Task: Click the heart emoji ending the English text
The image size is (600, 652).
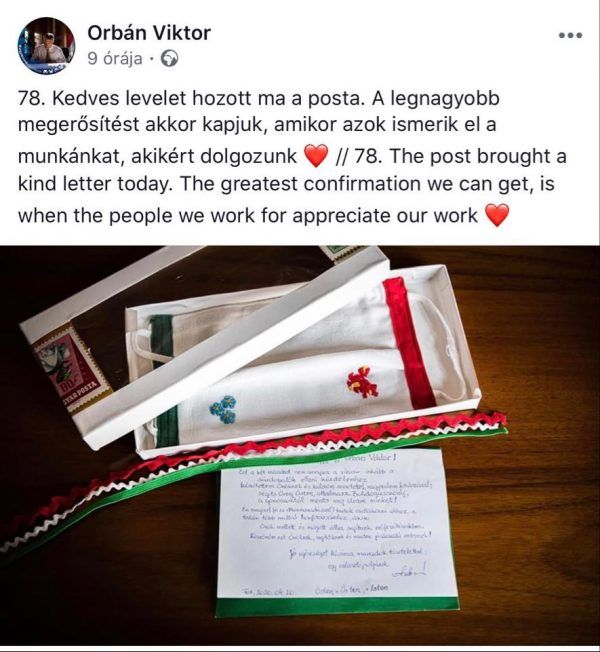Action: pyautogui.click(x=497, y=215)
